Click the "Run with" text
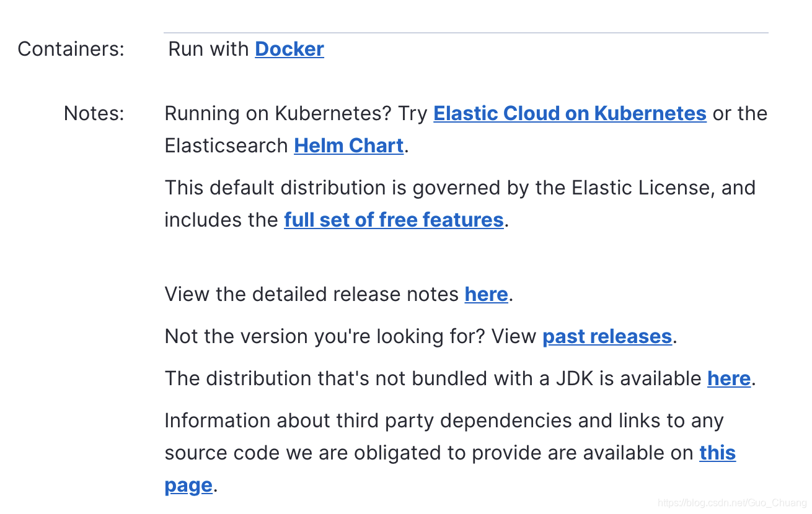Image resolution: width=812 pixels, height=514 pixels. coord(209,49)
